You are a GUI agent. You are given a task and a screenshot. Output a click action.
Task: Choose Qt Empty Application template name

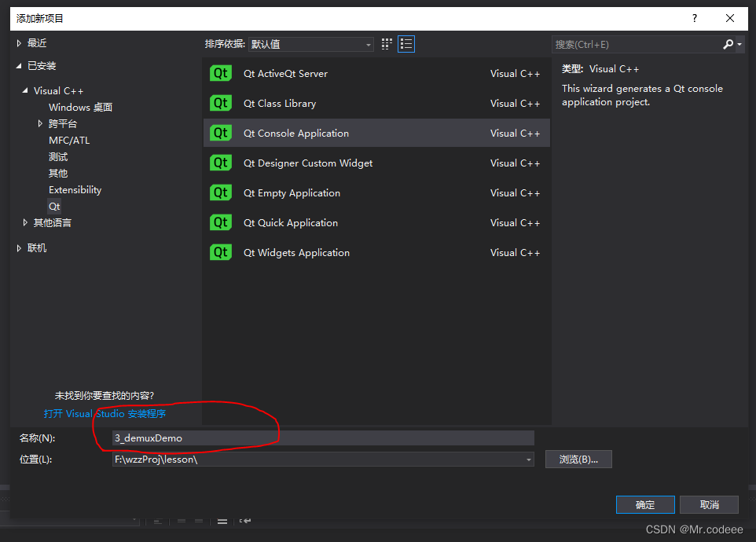click(292, 192)
